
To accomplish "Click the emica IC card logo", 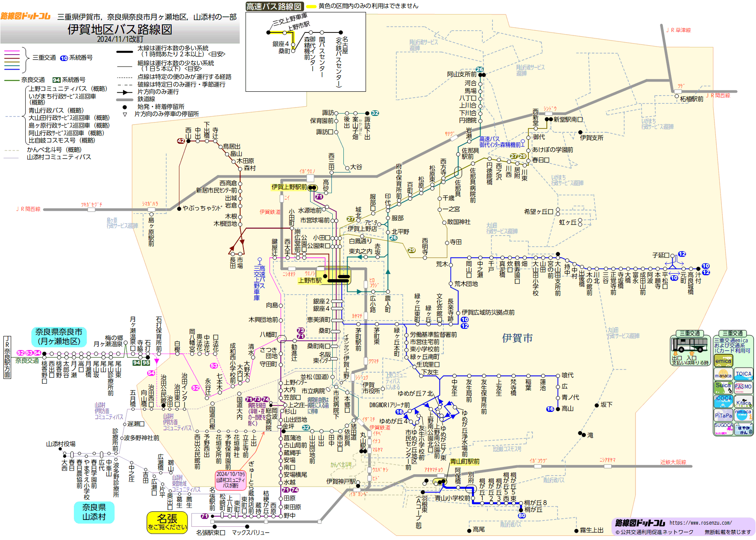I will (723, 360).
